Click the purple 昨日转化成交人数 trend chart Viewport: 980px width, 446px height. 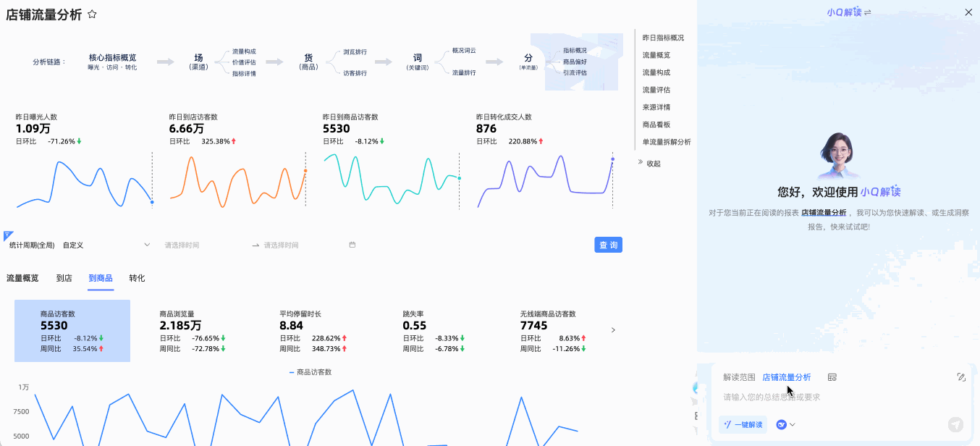[x=545, y=180]
